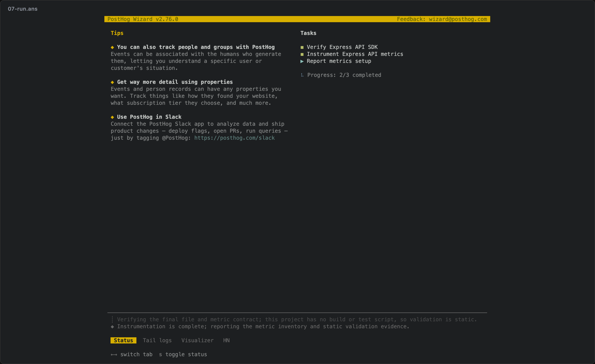Click the 'switch tab' hint text
595x364 pixels.
coord(136,354)
